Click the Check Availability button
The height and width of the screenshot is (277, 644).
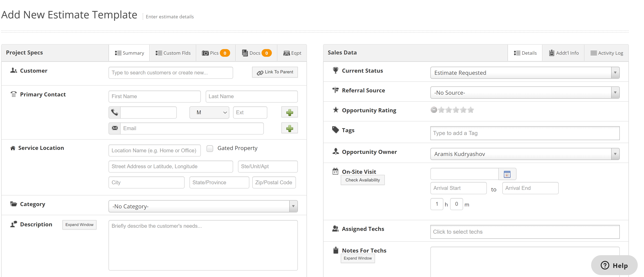pyautogui.click(x=362, y=180)
